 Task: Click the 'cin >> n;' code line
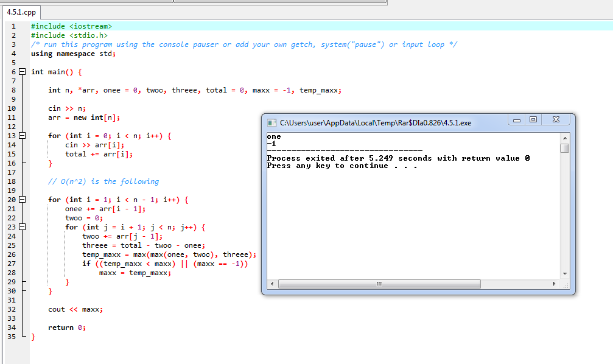(67, 109)
